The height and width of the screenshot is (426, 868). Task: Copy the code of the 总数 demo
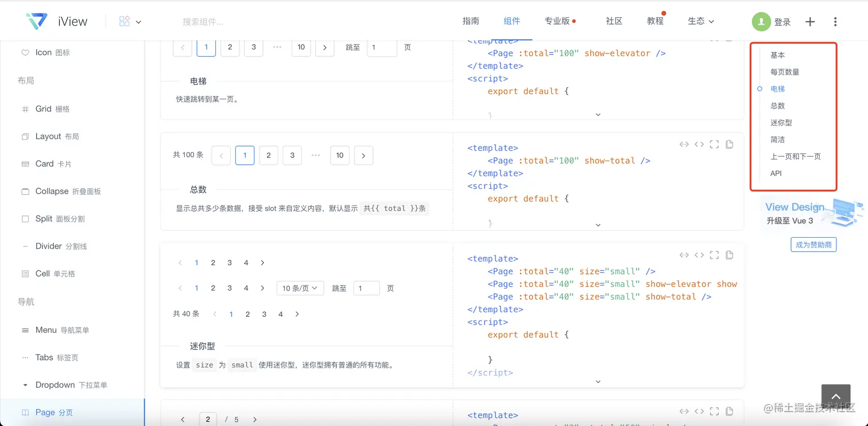coord(729,144)
